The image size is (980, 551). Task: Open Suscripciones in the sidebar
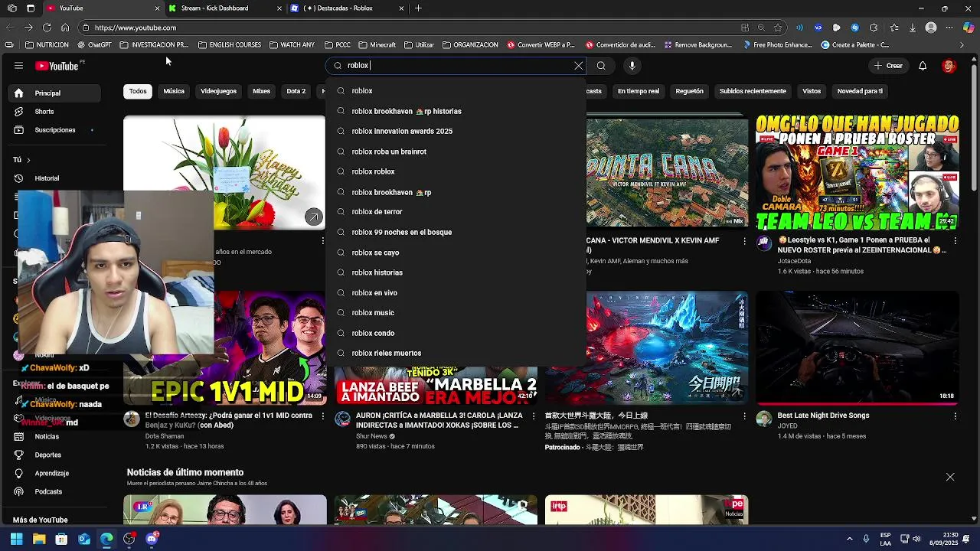click(55, 130)
